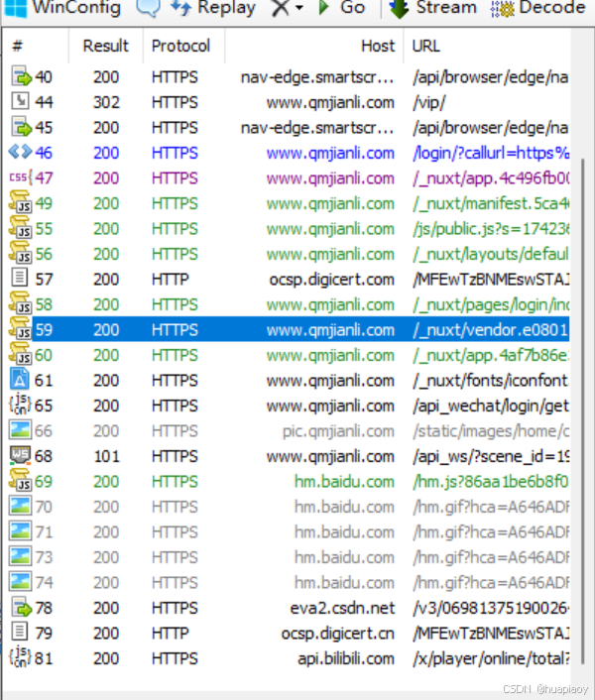Click the JS script icon of session 56
This screenshot has height=700, width=595.
point(20,253)
